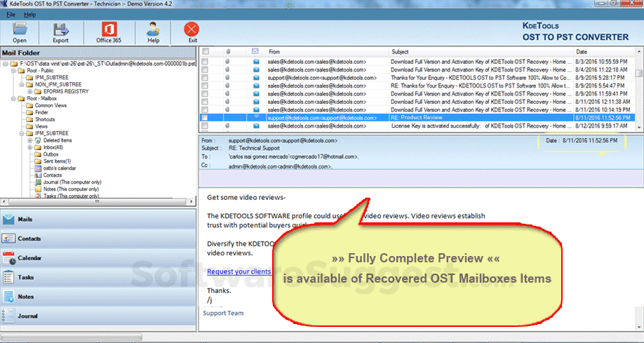644x343 pixels.
Task: Click the Journal notebook icon in navigation pane
Action: pyautogui.click(x=8, y=316)
